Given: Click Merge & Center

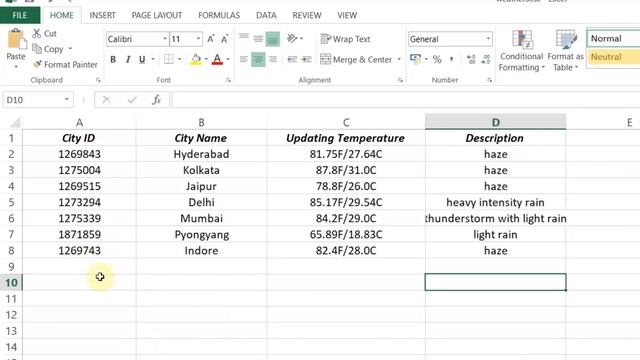Looking at the screenshot, I should pos(356,60).
